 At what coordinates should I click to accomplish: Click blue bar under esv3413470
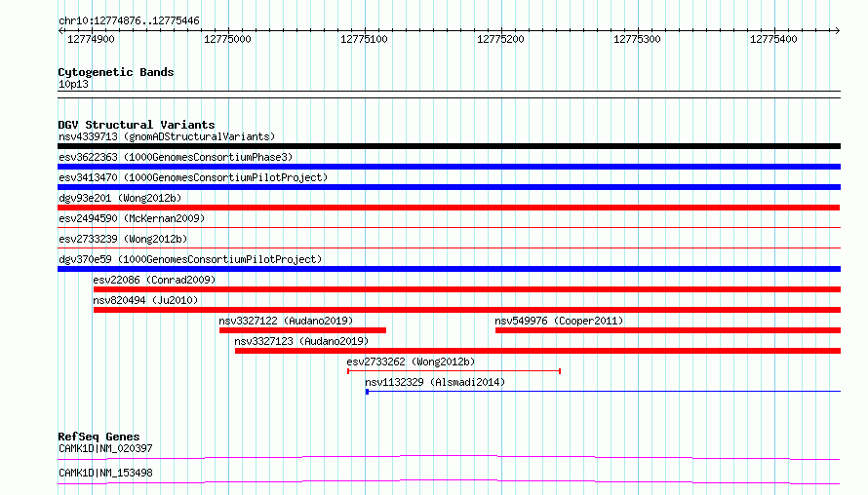[x=449, y=187]
